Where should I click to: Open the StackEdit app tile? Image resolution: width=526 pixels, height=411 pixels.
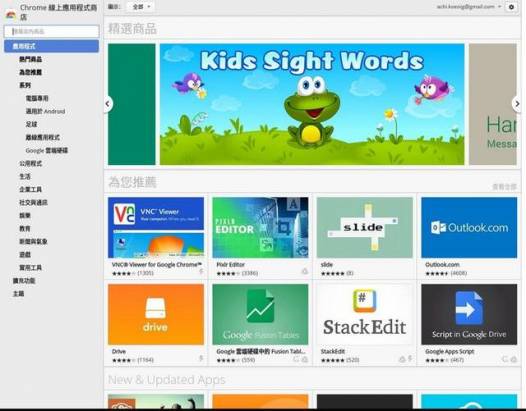click(365, 314)
